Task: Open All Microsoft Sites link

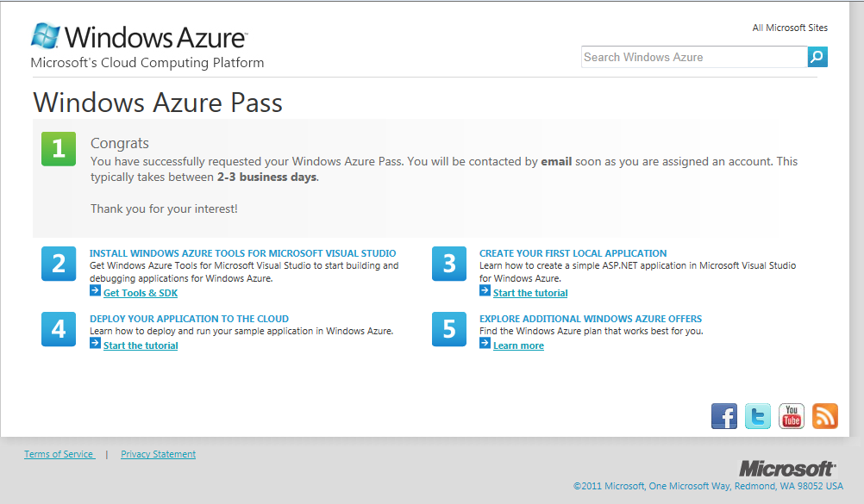Action: tap(790, 28)
